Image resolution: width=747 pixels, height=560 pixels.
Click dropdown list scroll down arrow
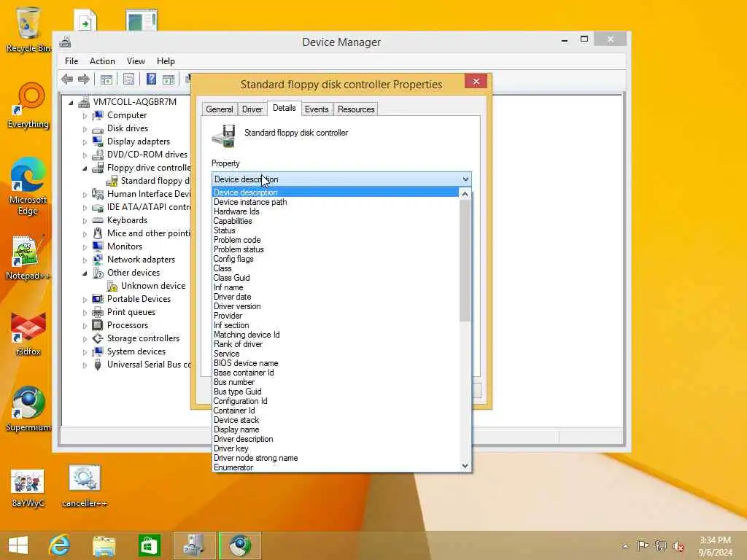[465, 466]
